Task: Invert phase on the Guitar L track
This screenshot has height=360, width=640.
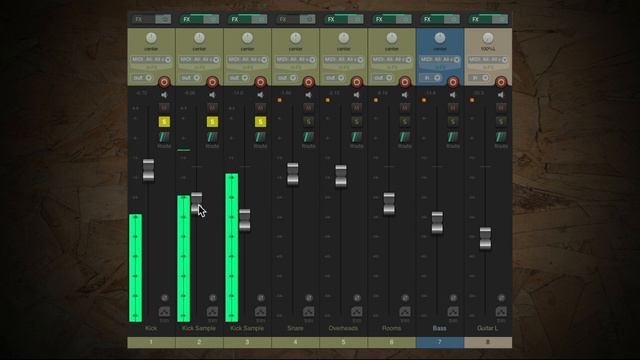Action: point(501,298)
